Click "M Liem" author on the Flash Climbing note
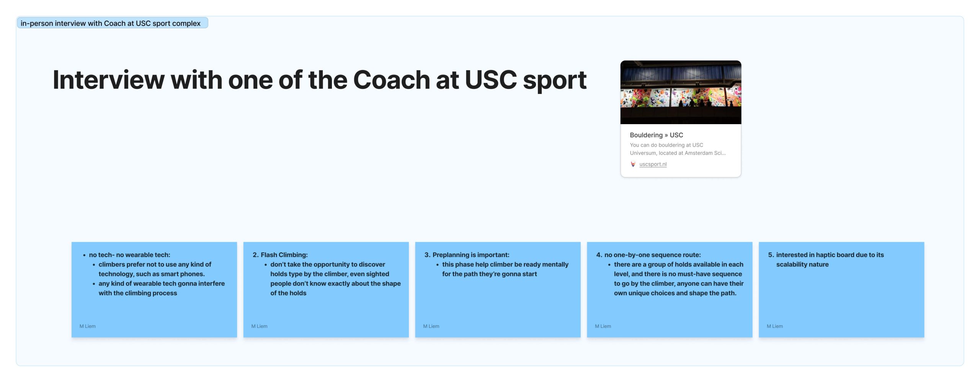This screenshot has height=382, width=980. [x=259, y=326]
